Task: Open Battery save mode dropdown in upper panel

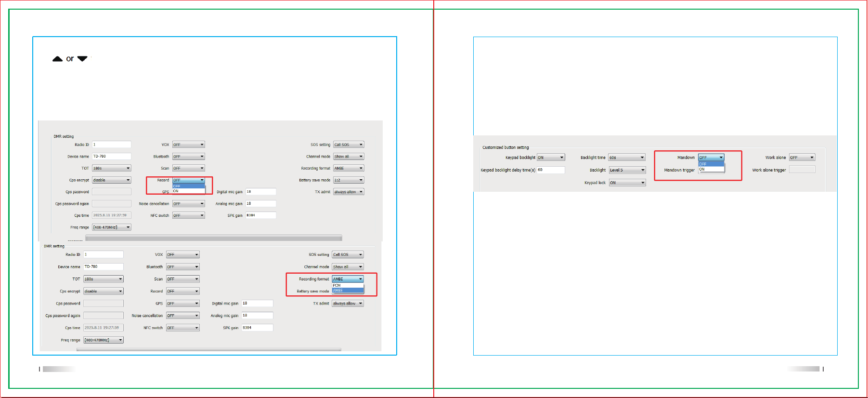Action: click(349, 180)
